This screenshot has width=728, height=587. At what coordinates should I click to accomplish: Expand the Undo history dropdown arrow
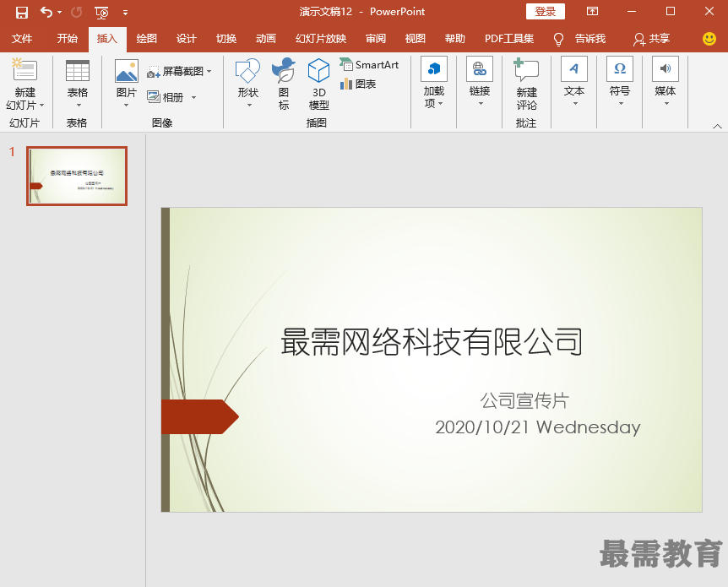point(59,13)
